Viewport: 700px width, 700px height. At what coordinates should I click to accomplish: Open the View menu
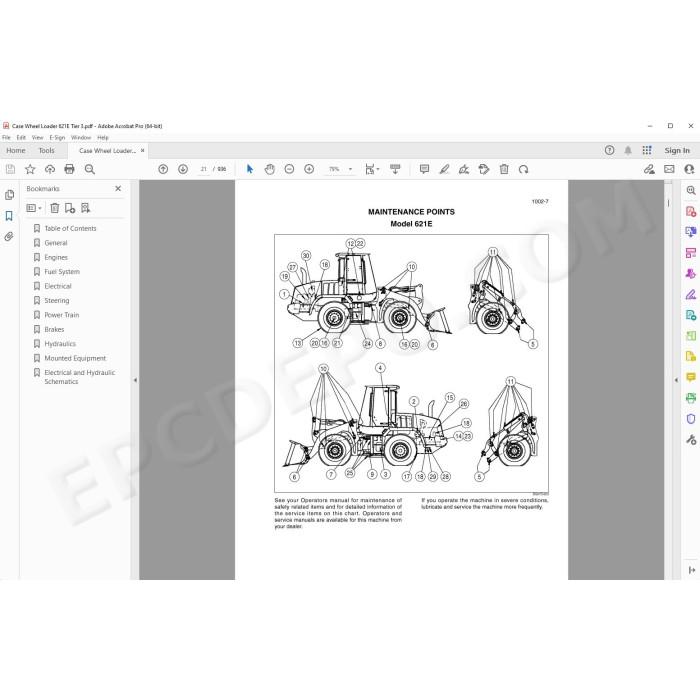pos(38,138)
